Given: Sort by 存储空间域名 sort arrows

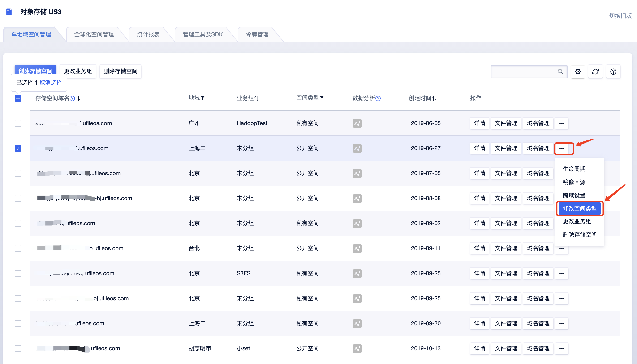Looking at the screenshot, I should (x=78, y=98).
